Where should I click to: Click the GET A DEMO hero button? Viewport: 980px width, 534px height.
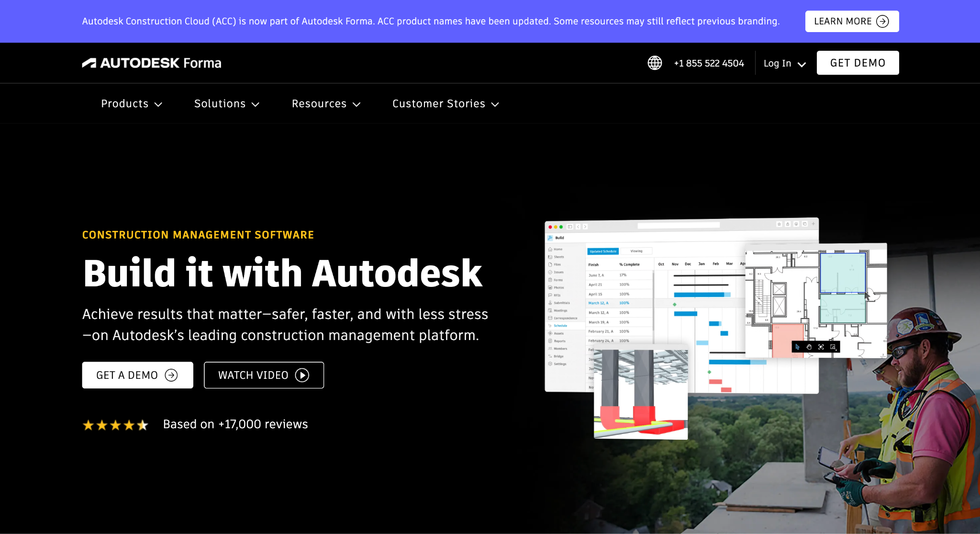[138, 375]
